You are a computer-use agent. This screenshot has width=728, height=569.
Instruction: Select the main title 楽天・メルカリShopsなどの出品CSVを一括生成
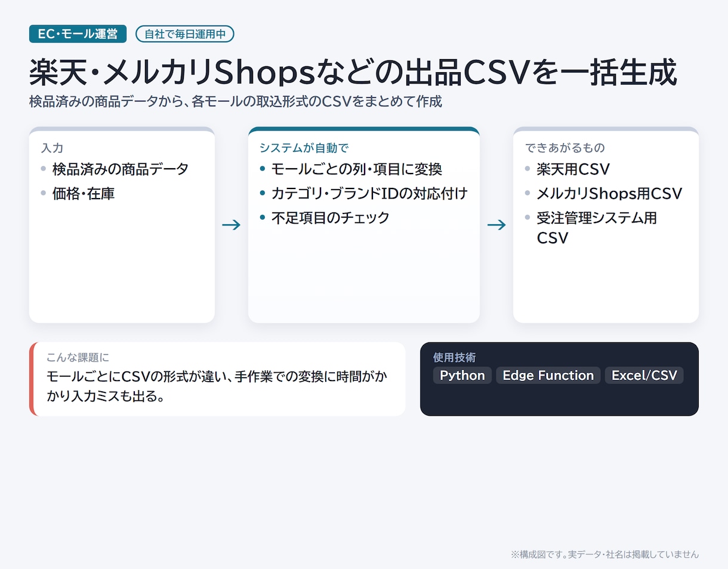click(x=353, y=73)
